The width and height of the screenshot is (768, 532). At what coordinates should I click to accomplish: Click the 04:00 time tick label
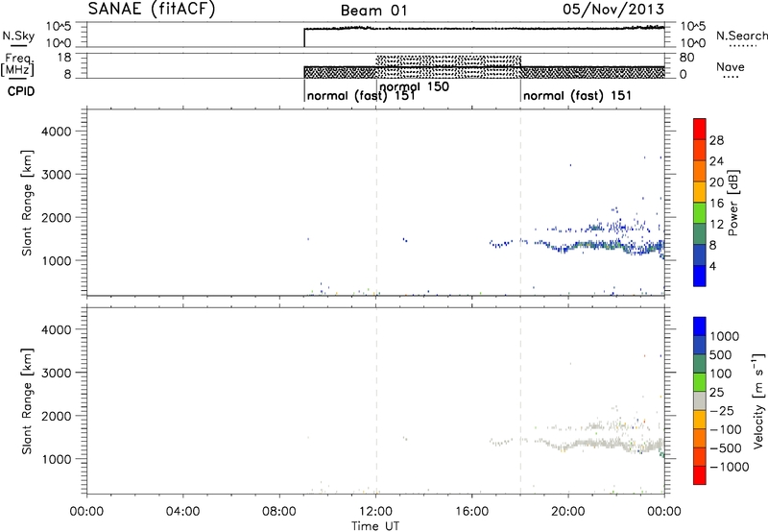point(183,512)
